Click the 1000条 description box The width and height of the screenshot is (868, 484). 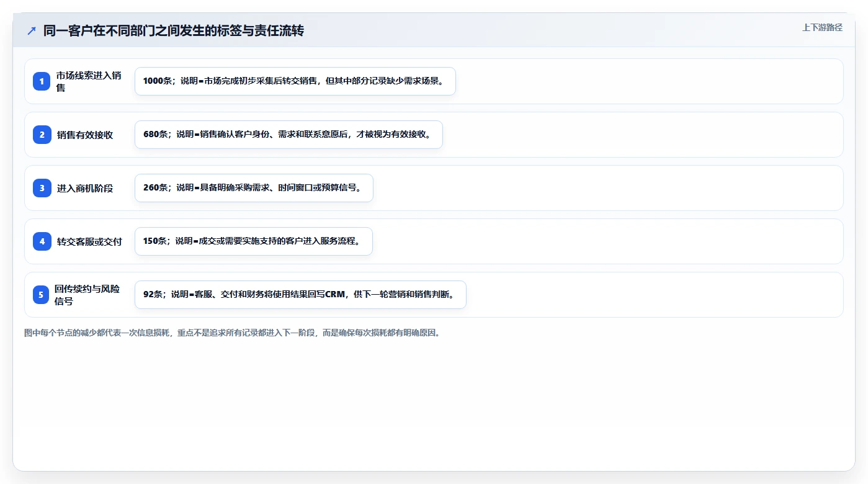click(x=295, y=81)
